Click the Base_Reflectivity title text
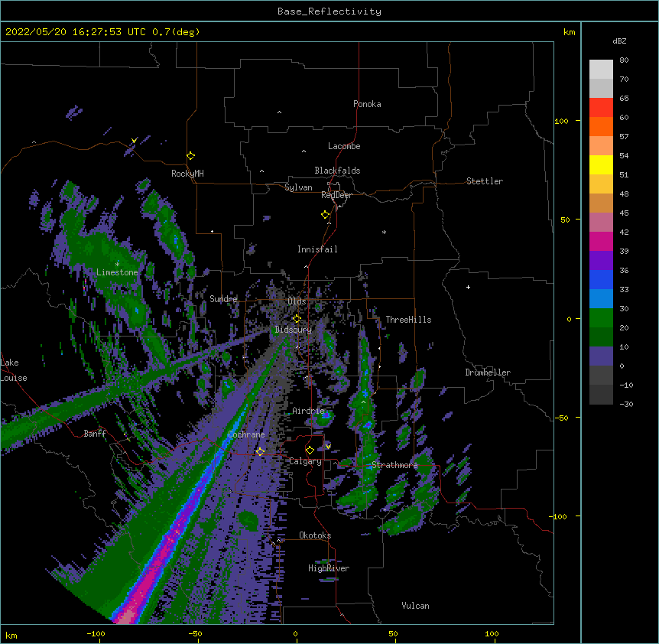 click(329, 11)
